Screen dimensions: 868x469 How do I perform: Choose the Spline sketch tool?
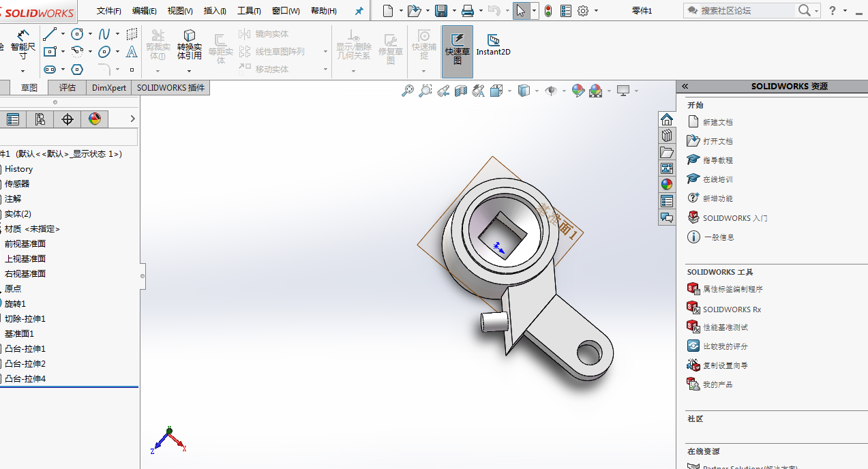pos(104,33)
